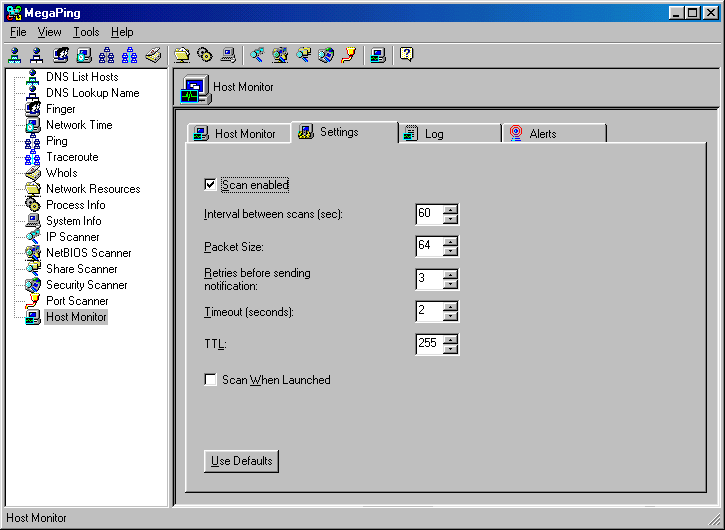
Task: Select NetBIOS Scanner in the tree
Action: (89, 253)
